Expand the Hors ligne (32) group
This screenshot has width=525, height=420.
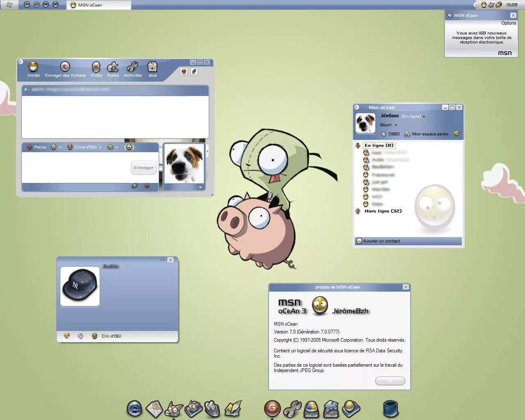[357, 211]
